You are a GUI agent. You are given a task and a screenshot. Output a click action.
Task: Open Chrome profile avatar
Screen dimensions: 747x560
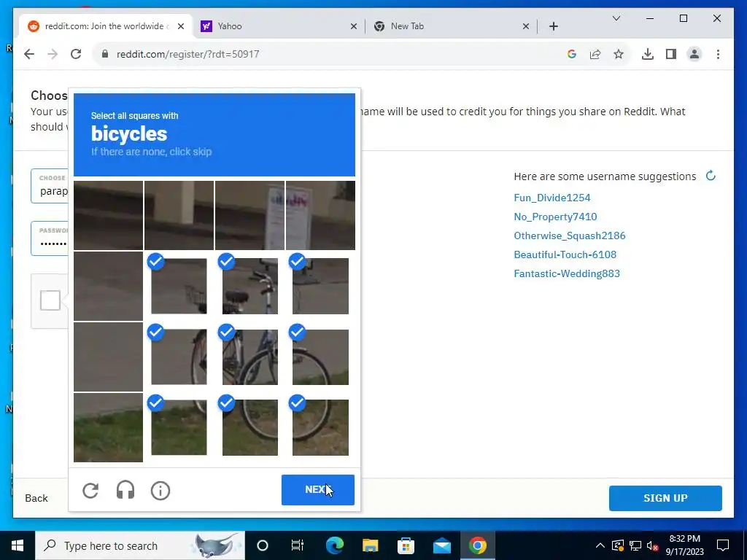click(x=694, y=54)
